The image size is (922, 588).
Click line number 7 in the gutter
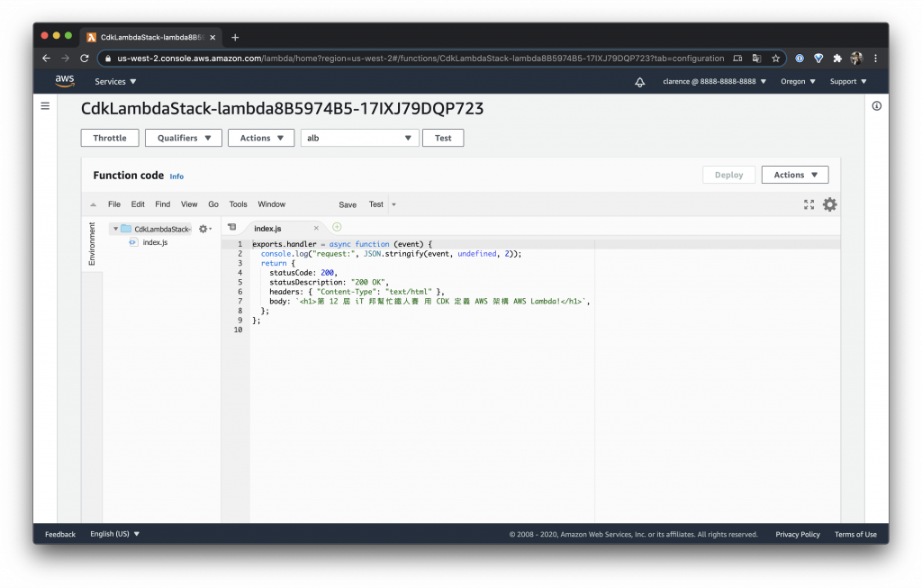click(240, 301)
